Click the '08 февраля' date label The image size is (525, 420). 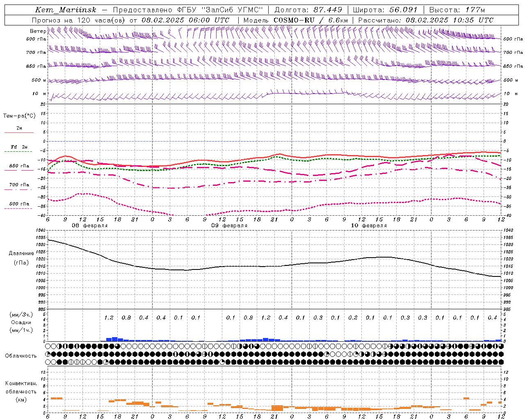90,226
